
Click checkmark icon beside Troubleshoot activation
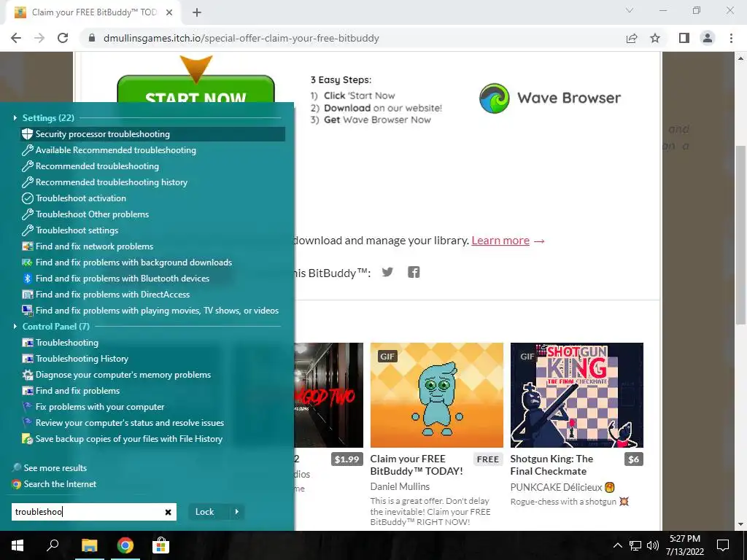tap(27, 198)
